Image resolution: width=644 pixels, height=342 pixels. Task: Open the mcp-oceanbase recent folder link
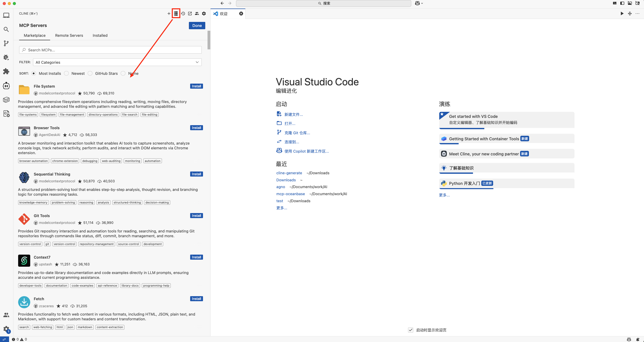[x=290, y=194]
